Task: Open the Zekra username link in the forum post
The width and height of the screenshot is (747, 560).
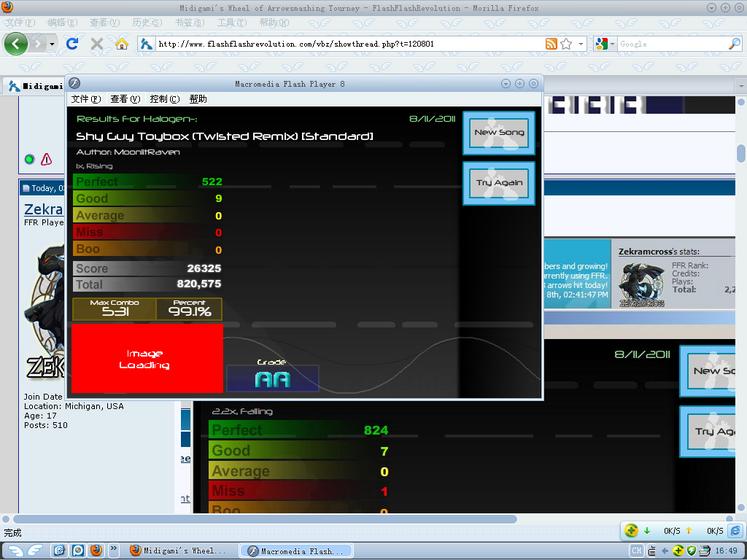Action: click(43, 209)
